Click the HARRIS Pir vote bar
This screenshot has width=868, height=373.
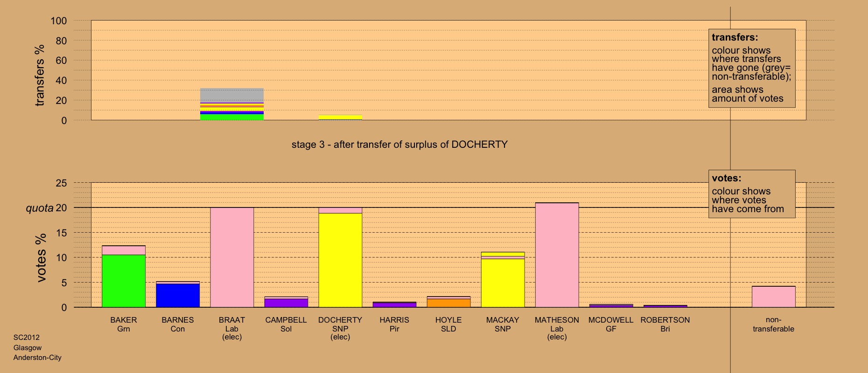[394, 305]
